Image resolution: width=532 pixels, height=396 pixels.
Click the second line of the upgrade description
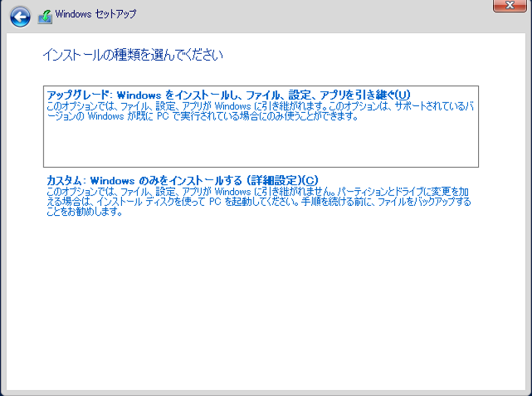(x=202, y=117)
